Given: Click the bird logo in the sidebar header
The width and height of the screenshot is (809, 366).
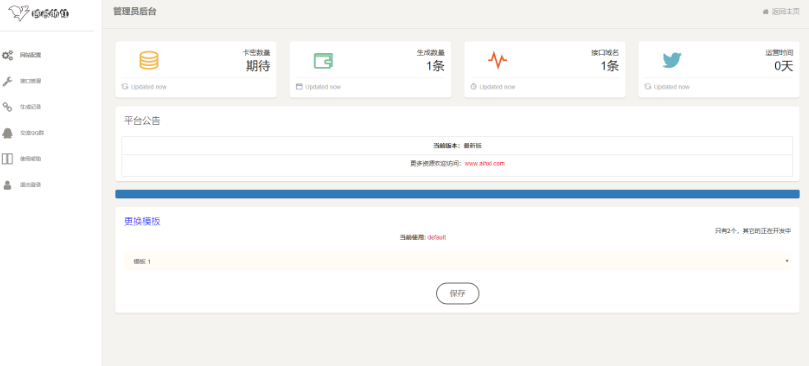Looking at the screenshot, I should [20, 12].
